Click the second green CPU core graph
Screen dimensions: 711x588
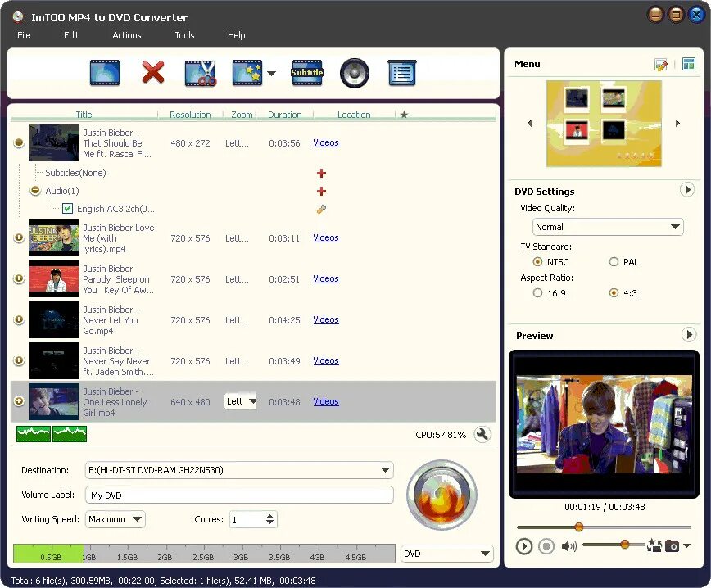70,433
